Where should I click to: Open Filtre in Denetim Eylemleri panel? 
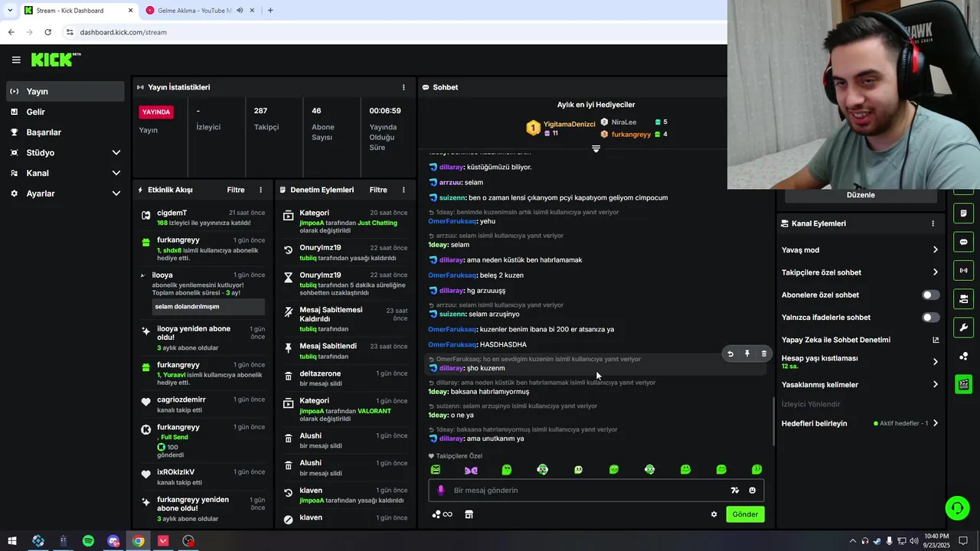tap(378, 190)
